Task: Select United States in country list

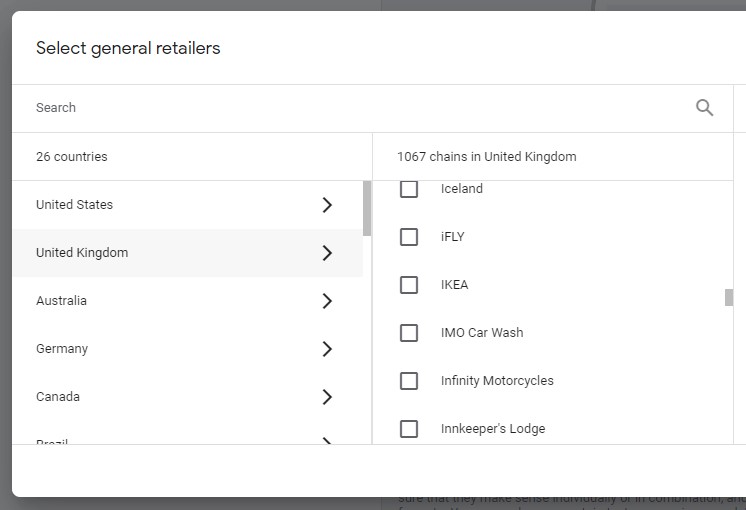Action: (75, 205)
